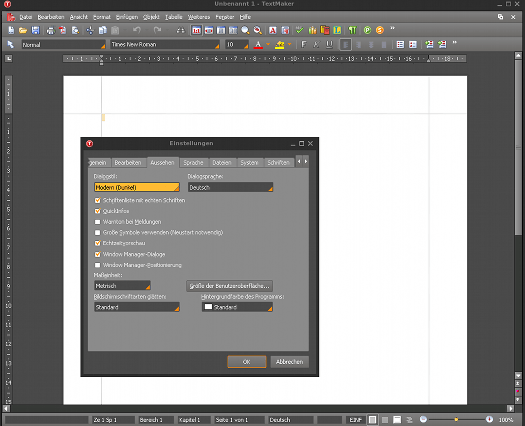Viewport: 525px width, 426px height.
Task: Open the Maßeinheit Metrisch dropdown
Action: (122, 286)
